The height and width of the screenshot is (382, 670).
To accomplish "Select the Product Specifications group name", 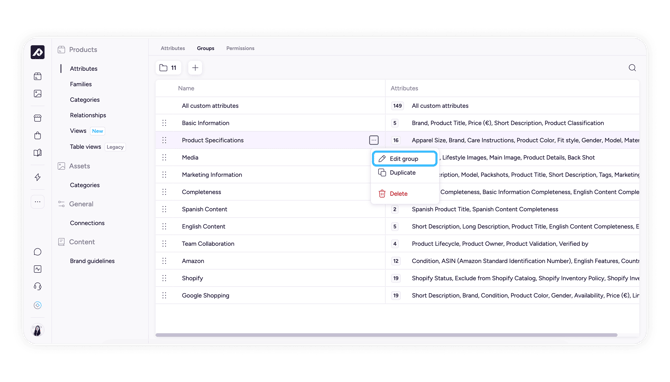I will pos(213,140).
